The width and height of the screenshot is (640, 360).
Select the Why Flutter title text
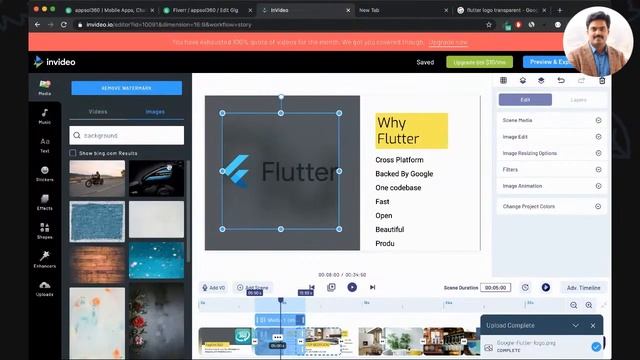(x=411, y=131)
